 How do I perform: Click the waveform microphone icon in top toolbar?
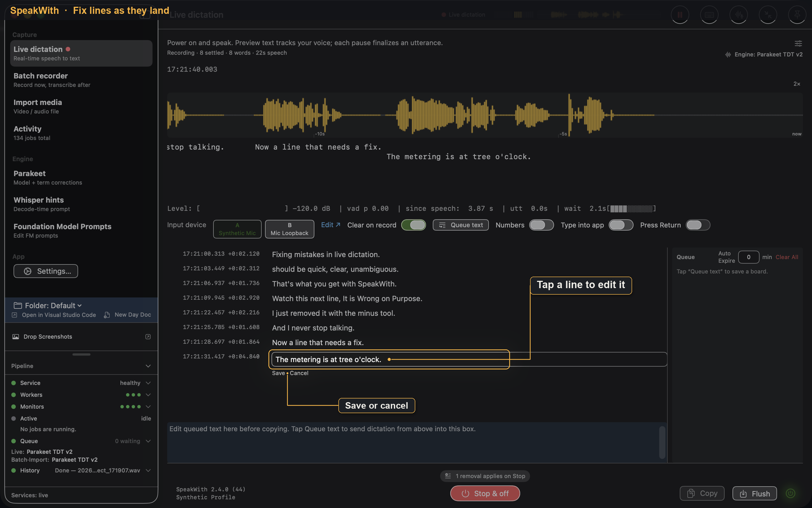pyautogui.click(x=738, y=15)
